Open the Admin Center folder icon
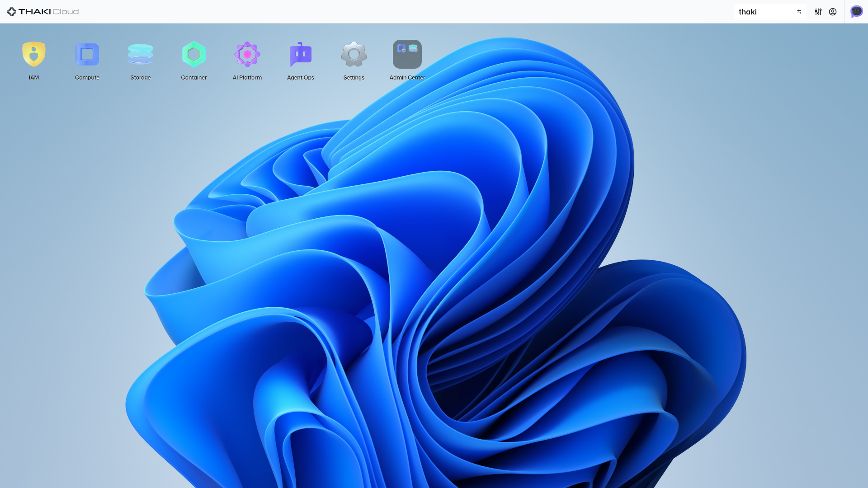The image size is (868, 488). [407, 54]
